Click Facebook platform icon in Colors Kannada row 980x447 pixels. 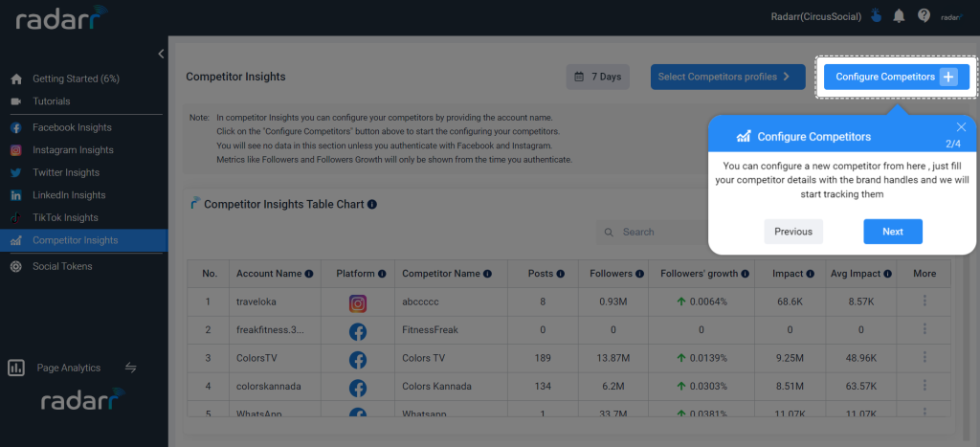click(x=358, y=389)
